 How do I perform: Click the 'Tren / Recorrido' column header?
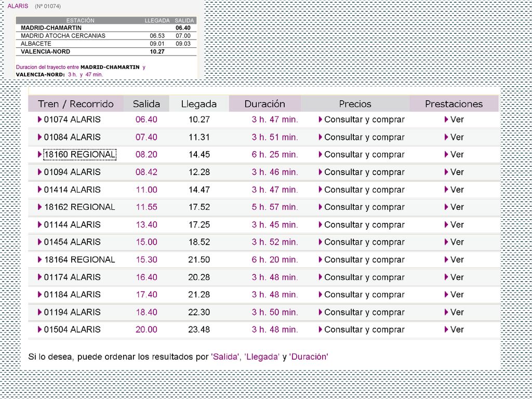[x=76, y=104]
